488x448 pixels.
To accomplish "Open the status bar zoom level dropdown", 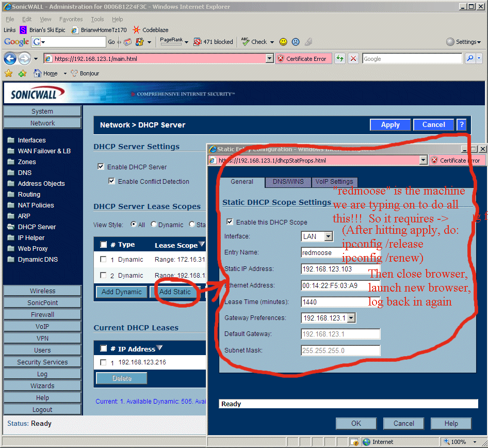I will pos(475,442).
